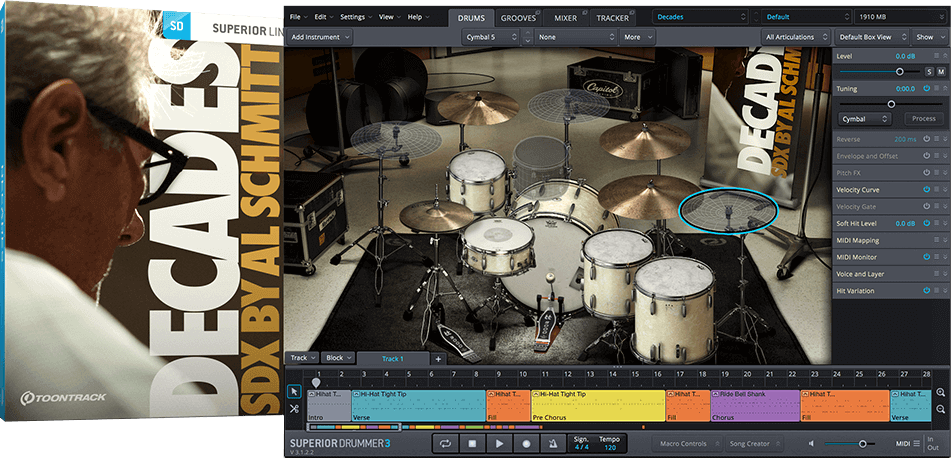Image resolution: width=951 pixels, height=458 pixels.
Task: Toggle loop playback
Action: point(446,443)
